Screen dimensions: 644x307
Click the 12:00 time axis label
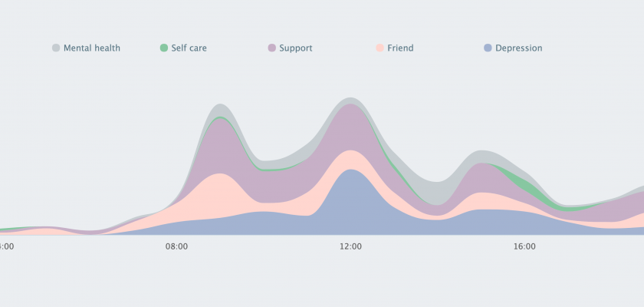(351, 247)
